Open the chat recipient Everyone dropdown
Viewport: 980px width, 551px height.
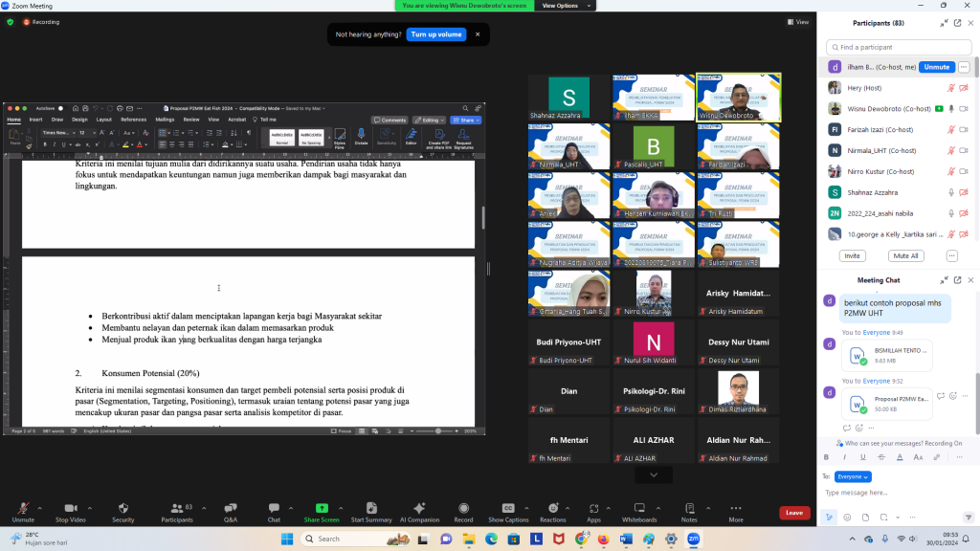pos(853,476)
